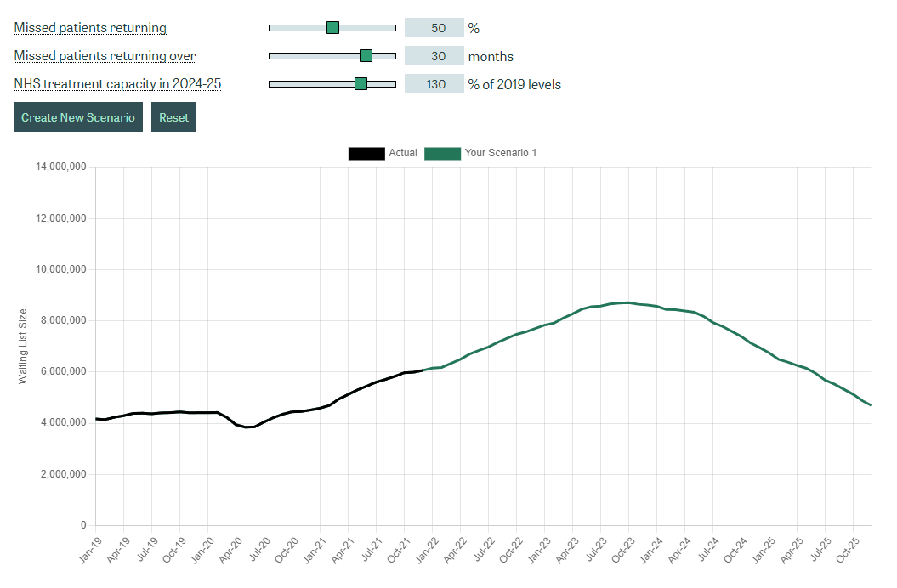Click the NHS treatment capacity slider handle
The height and width of the screenshot is (588, 897).
pyautogui.click(x=361, y=84)
